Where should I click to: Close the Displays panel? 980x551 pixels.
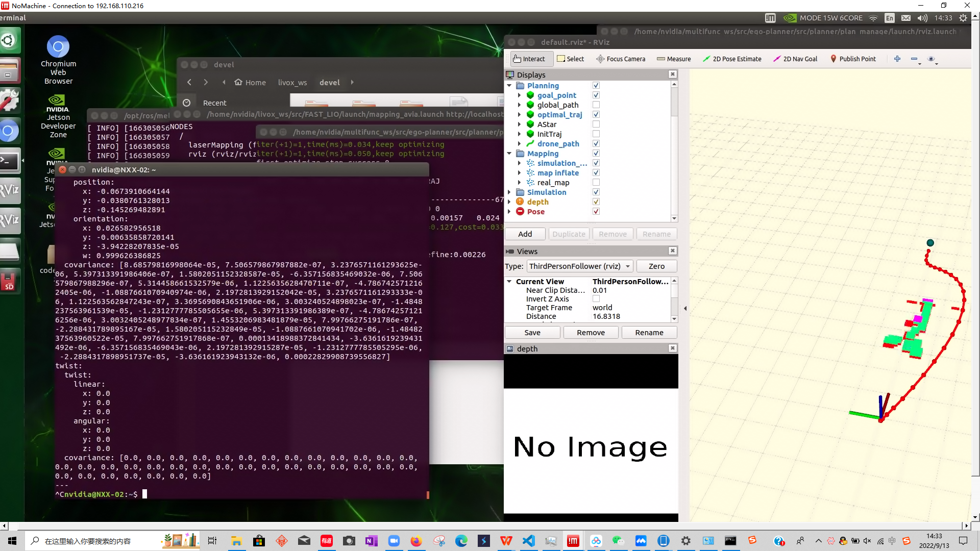tap(673, 74)
